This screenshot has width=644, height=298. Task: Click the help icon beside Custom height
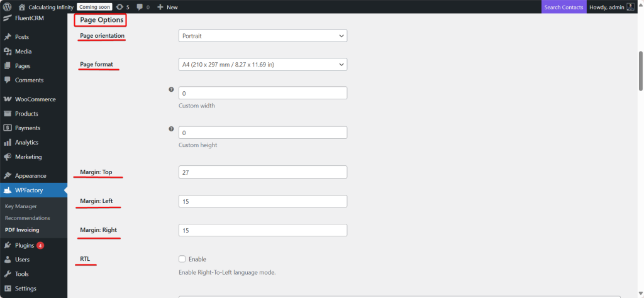[x=171, y=129]
